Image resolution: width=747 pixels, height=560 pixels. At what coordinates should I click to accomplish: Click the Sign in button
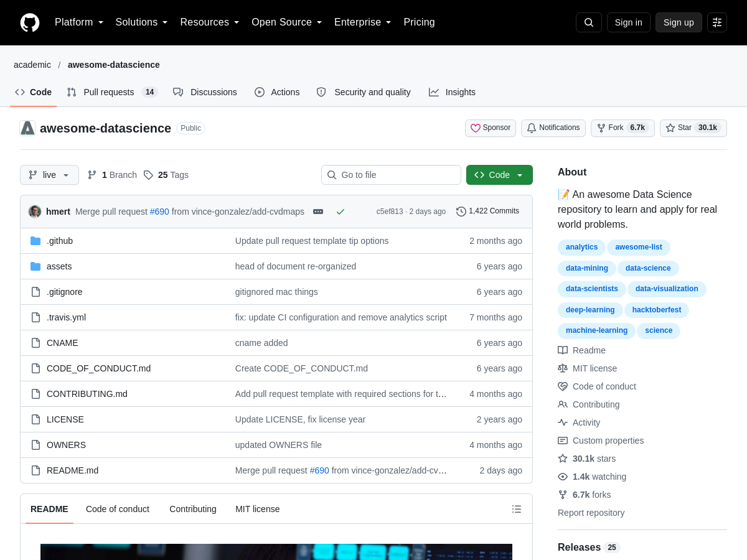click(629, 22)
